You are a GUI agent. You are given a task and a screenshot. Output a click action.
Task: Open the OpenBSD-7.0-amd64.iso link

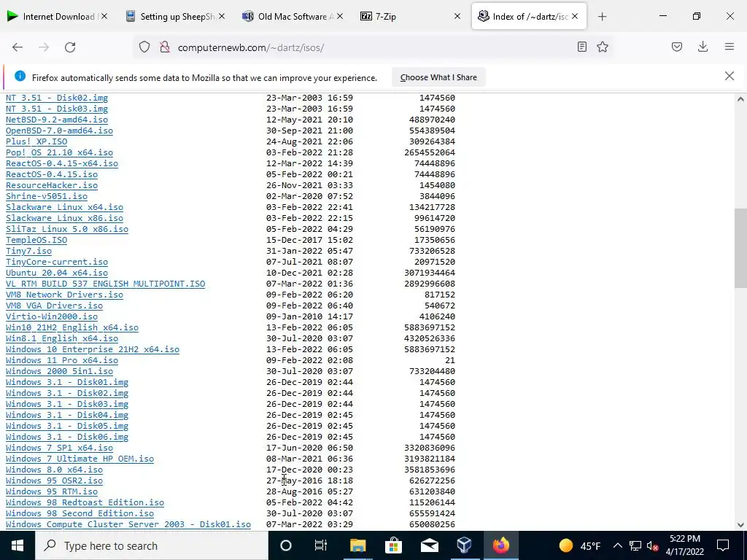click(x=59, y=131)
